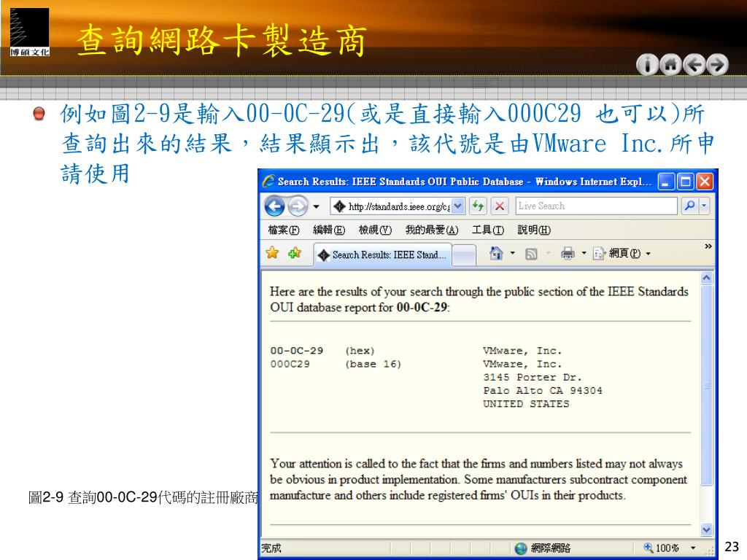
Task: Click the address bar URL field
Action: pyautogui.click(x=391, y=206)
